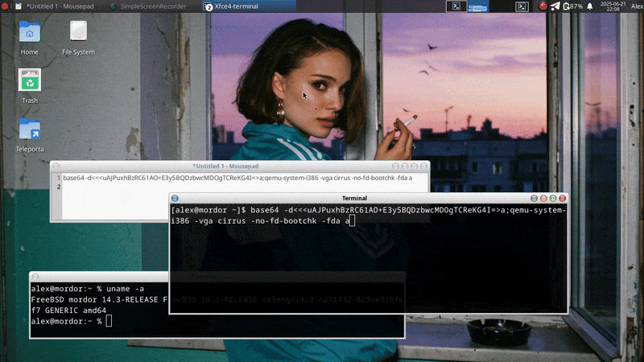Select the first workspace in the switcher
The height and width of the screenshot is (362, 644).
456,6
